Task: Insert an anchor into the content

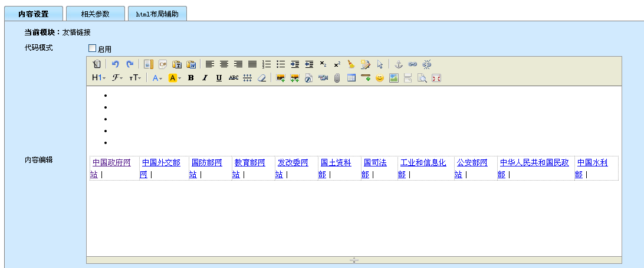Action: click(398, 64)
